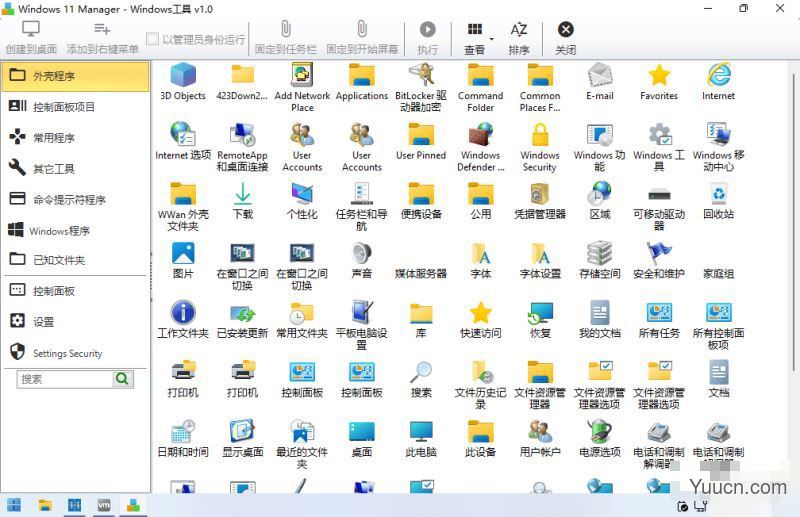
Task: Click the vertical scrollbar of the icon list
Action: tap(794, 222)
